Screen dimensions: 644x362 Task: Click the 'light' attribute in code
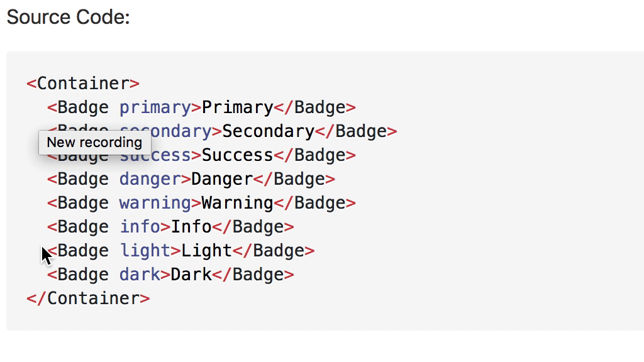(x=145, y=251)
